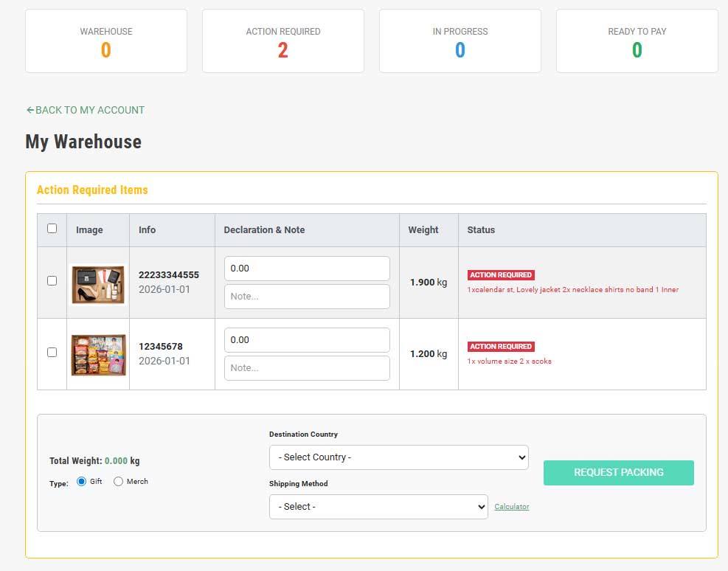Image resolution: width=728 pixels, height=571 pixels.
Task: Select the Gift type radio button
Action: (81, 482)
